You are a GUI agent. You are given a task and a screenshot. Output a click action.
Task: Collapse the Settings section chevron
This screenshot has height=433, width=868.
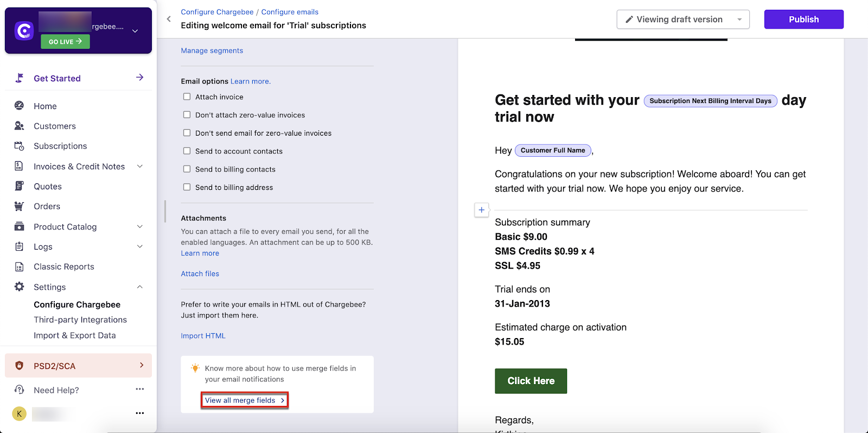click(x=139, y=287)
